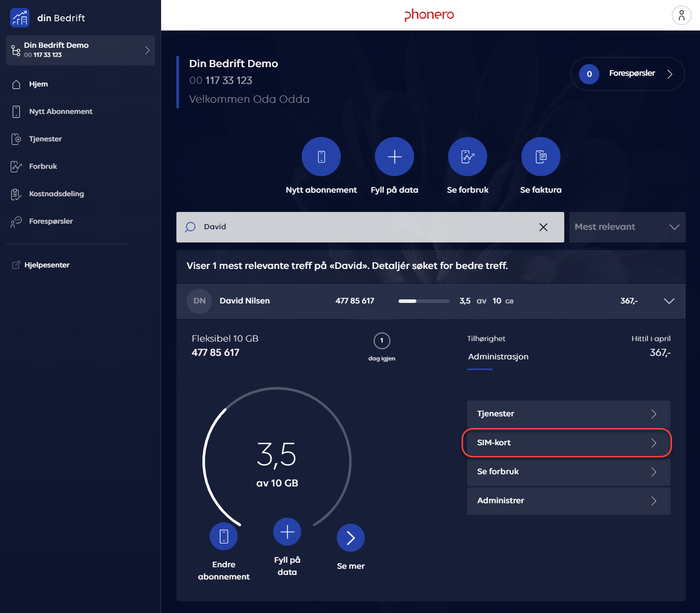Click the 477 85 617 number in result row

355,301
